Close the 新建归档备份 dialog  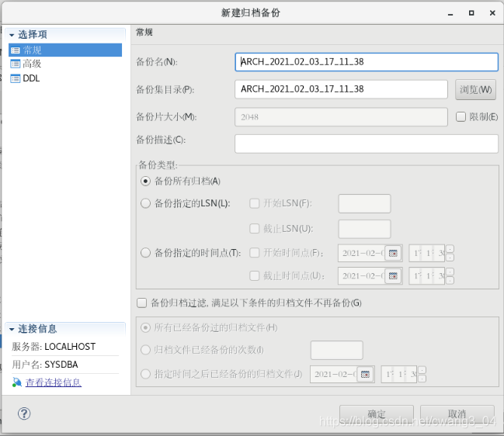pyautogui.click(x=492, y=13)
